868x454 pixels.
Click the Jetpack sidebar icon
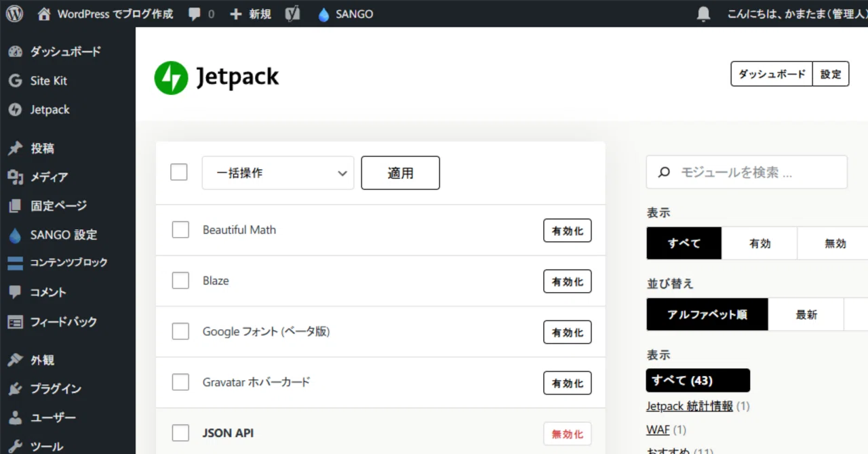(15, 110)
